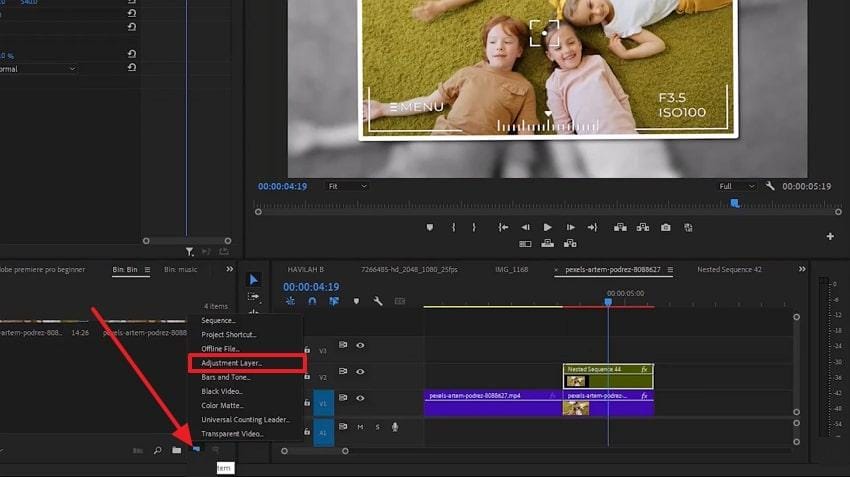Toggle V1 track targeting button

click(324, 404)
